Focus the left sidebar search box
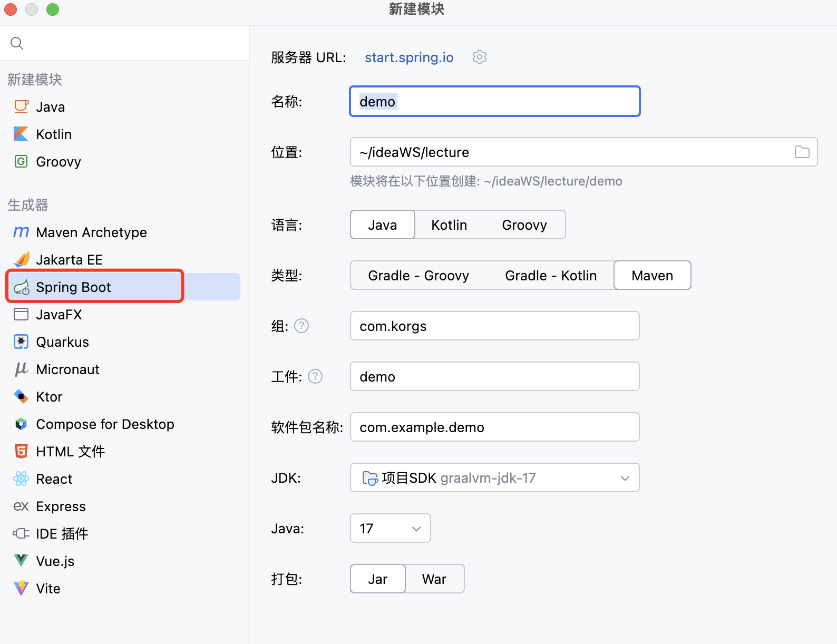 [x=124, y=43]
